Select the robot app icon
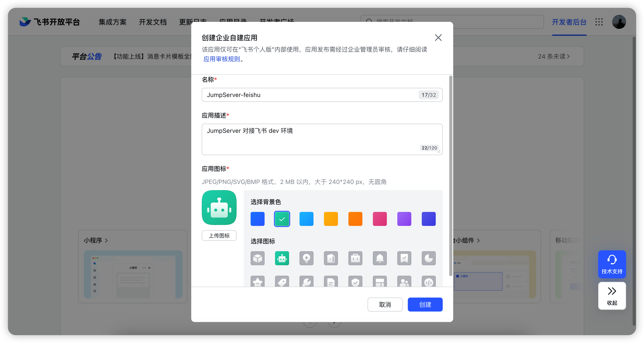Screen dimensions: 644x343 (x=282, y=258)
